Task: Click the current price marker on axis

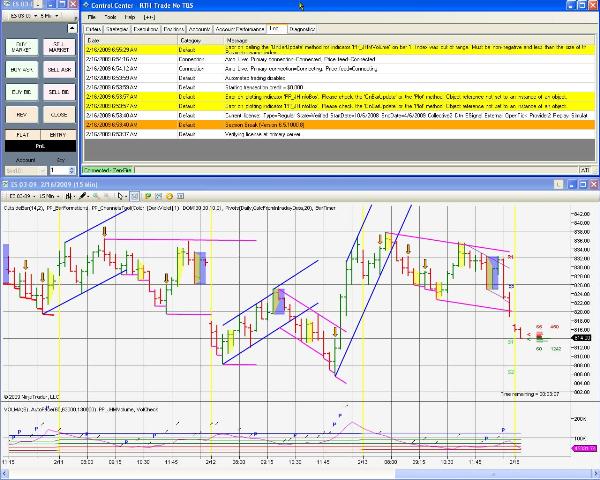Action: click(581, 338)
